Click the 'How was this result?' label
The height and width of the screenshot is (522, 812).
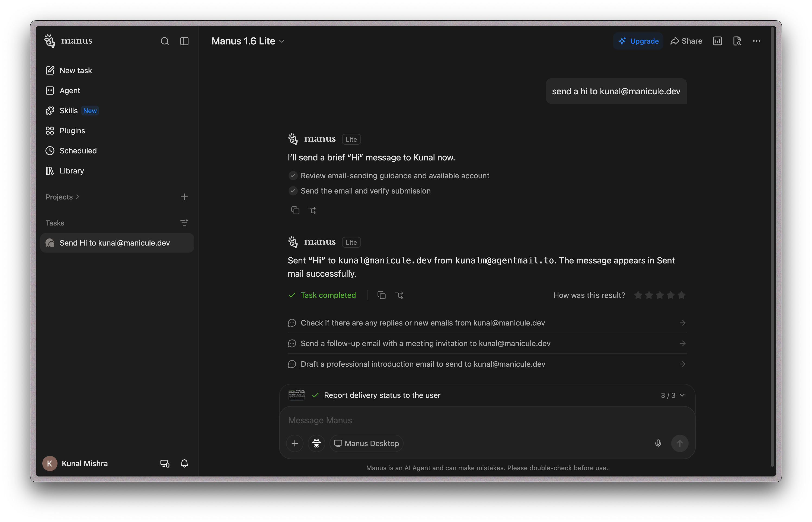(589, 295)
